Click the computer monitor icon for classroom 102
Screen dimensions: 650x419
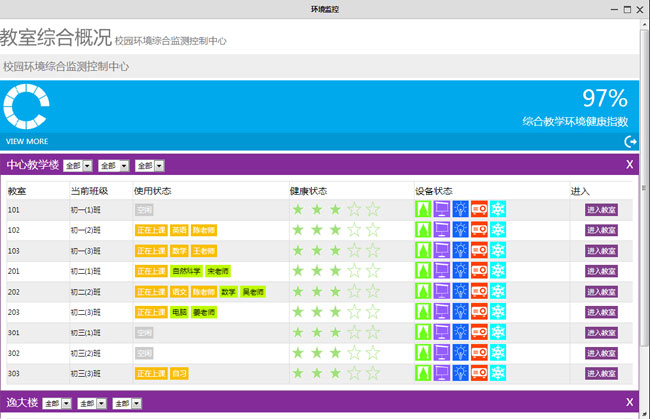pos(442,230)
